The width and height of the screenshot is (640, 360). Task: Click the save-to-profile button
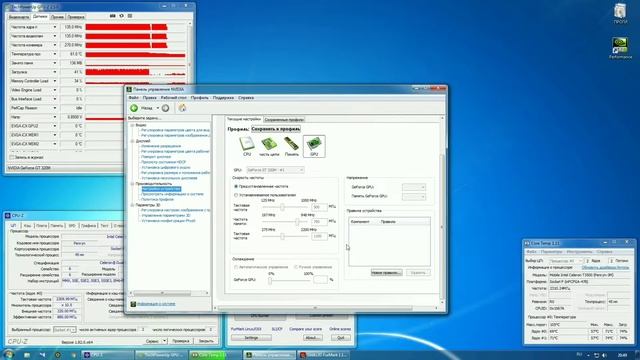[x=276, y=129]
